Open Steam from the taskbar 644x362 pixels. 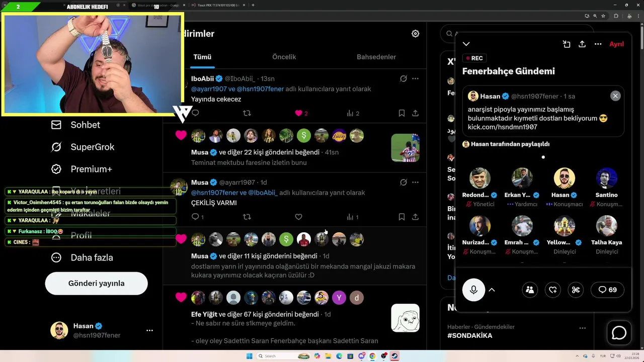(395, 356)
